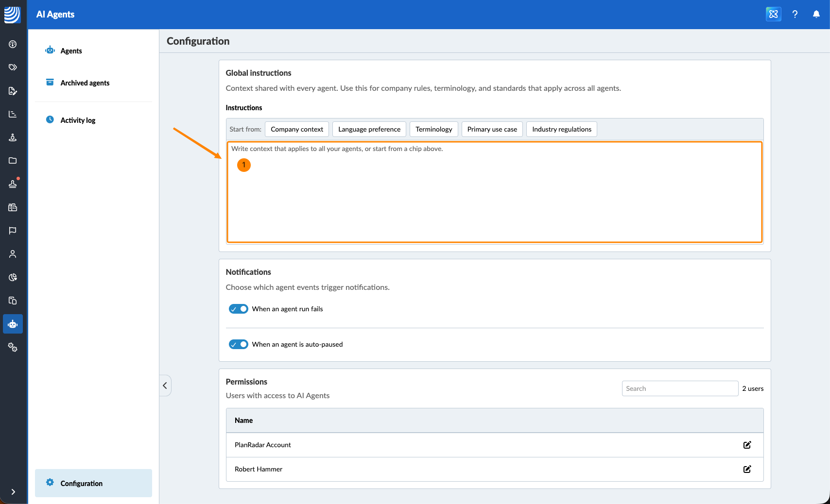
Task: Open the user profile icon in sidebar
Action: click(13, 254)
